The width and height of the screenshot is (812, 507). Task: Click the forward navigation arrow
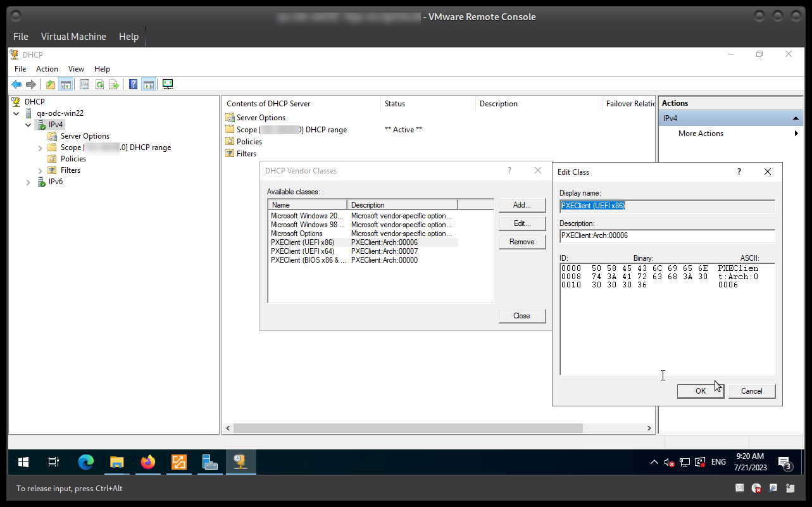30,84
